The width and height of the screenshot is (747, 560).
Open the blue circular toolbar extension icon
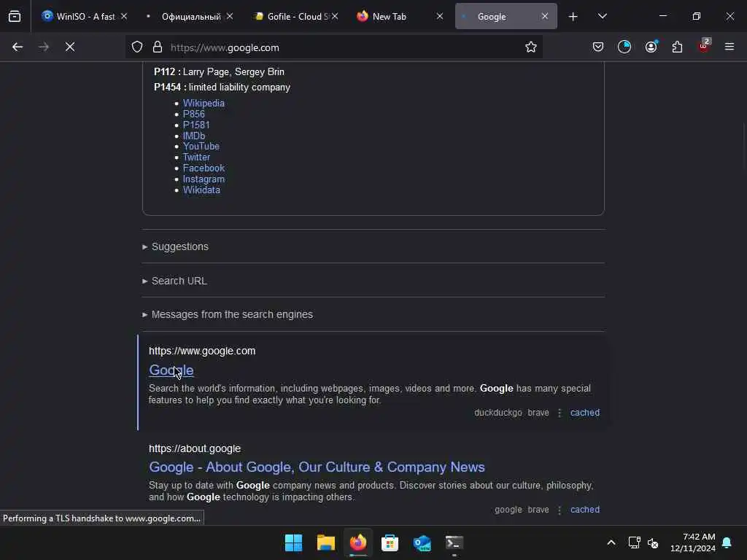pos(624,47)
